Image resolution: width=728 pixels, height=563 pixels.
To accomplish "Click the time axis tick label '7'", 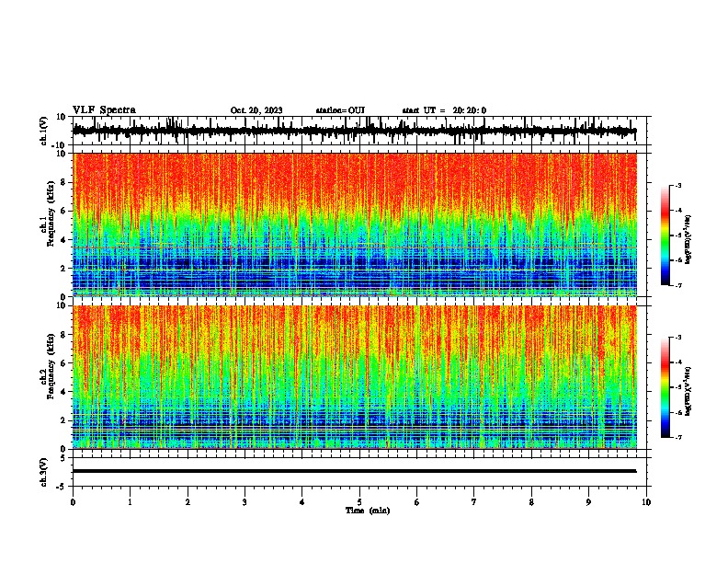I will pos(474,502).
